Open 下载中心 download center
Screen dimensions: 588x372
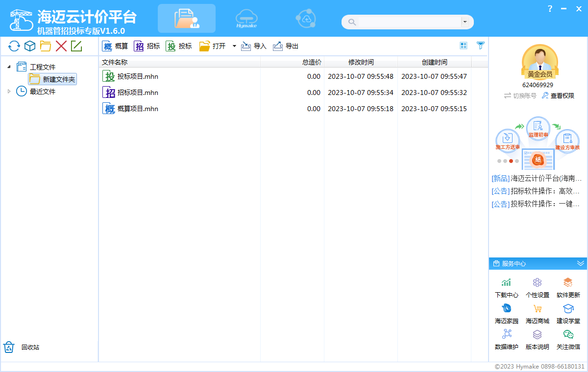(x=507, y=288)
